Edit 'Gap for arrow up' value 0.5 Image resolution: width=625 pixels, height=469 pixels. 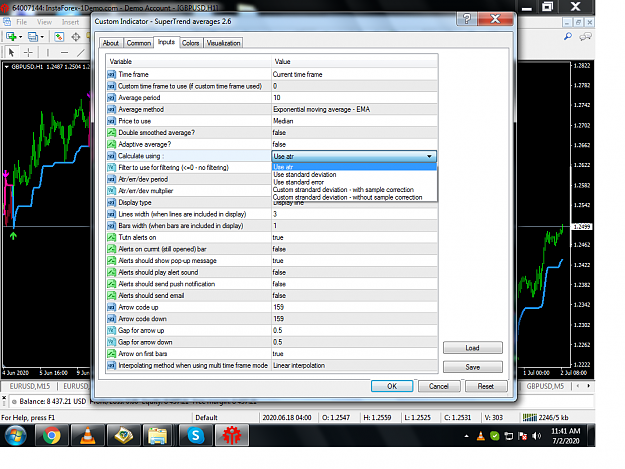pos(354,330)
